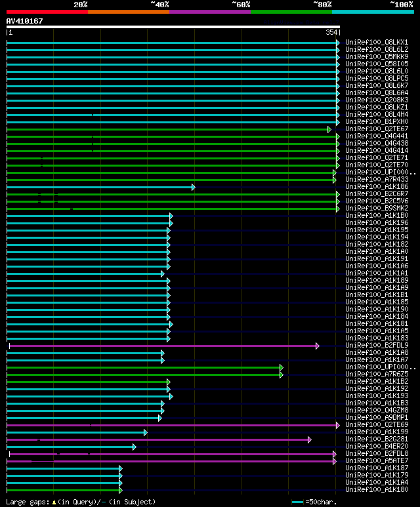The height and width of the screenshot is (507, 420).
Task: Select label UniRef100_B2G281
Action: (377, 439)
